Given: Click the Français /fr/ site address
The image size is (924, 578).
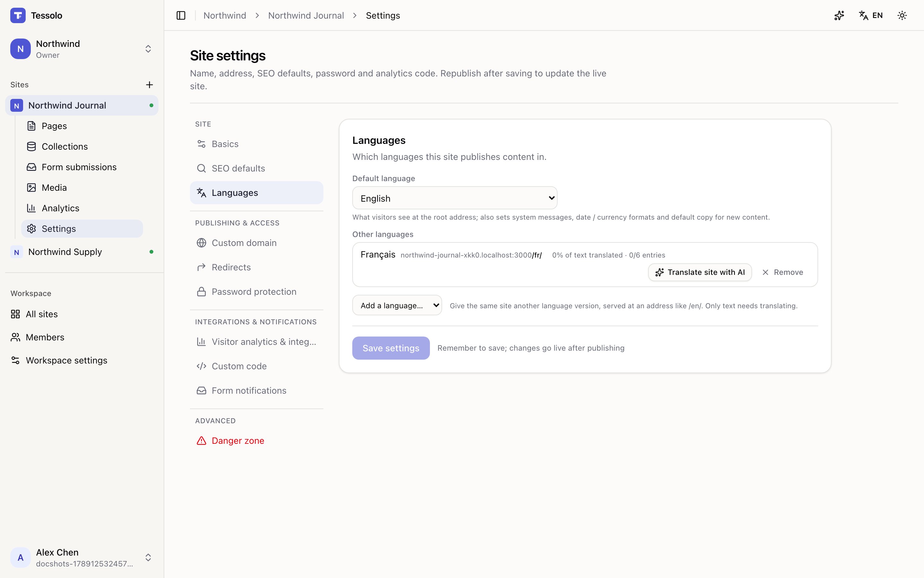Looking at the screenshot, I should click(x=471, y=255).
